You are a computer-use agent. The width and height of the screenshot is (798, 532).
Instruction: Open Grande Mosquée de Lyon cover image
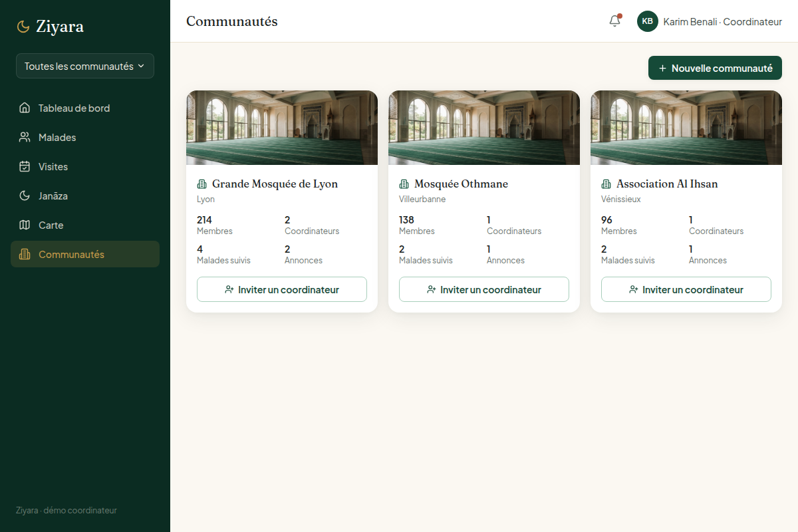click(x=282, y=128)
